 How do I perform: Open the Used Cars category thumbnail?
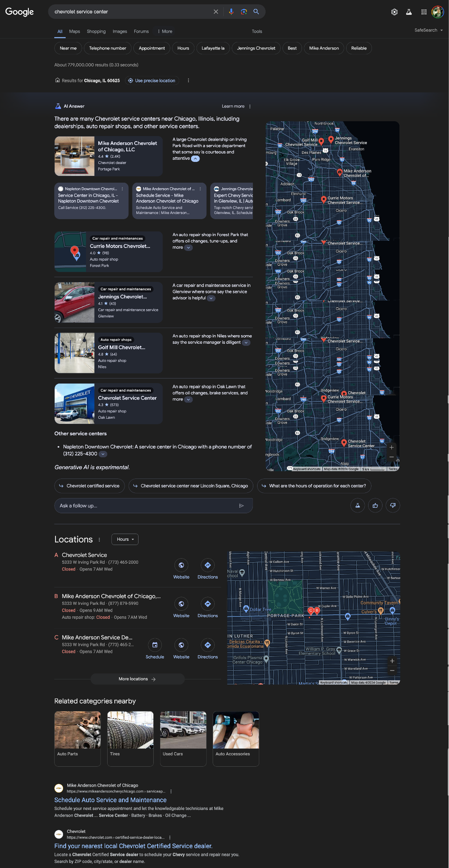pyautogui.click(x=183, y=738)
